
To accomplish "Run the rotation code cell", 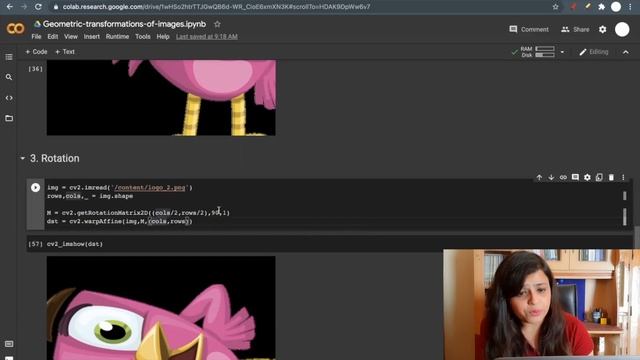I will (36, 188).
